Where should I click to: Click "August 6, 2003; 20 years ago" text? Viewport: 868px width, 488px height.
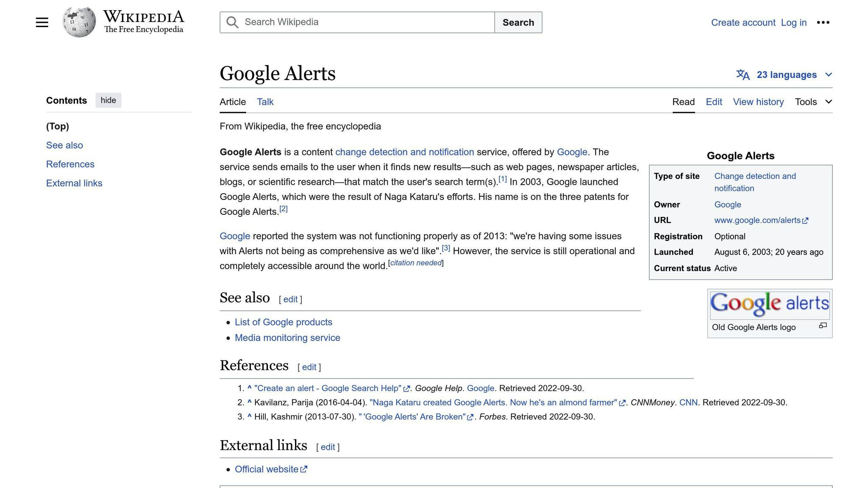(x=769, y=252)
